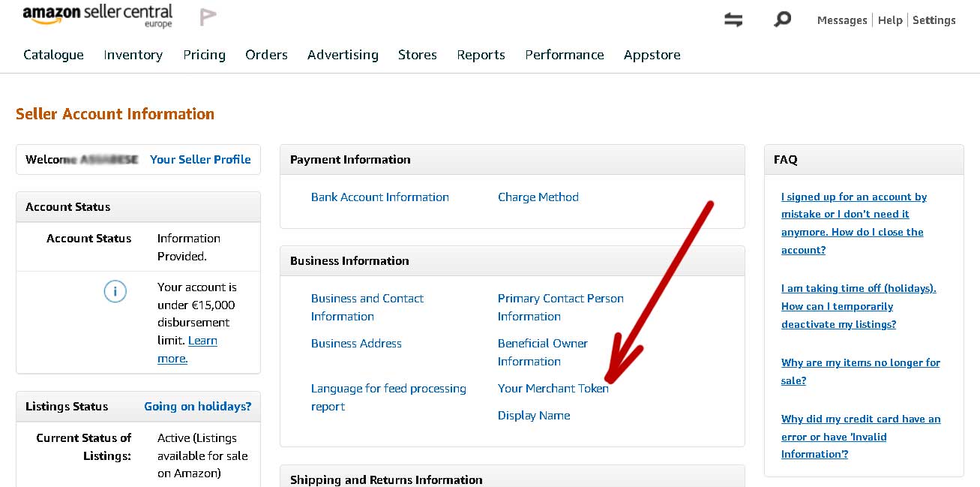Click Going on holidays? link
Viewport: 980px width, 487px height.
(198, 406)
